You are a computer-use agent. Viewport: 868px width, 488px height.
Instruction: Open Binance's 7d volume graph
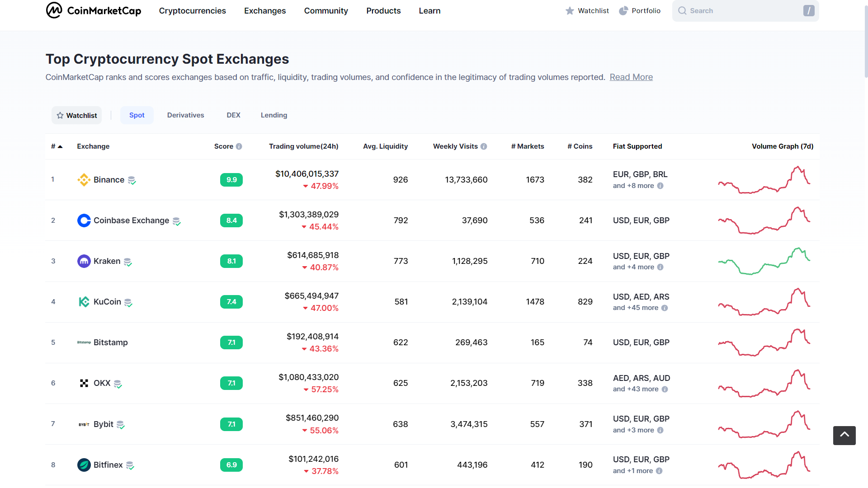764,180
